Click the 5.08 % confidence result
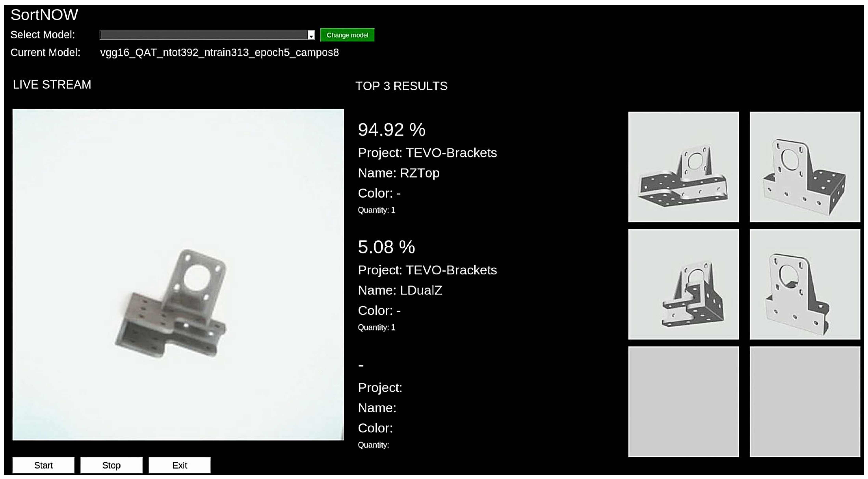868x479 pixels. pos(387,247)
